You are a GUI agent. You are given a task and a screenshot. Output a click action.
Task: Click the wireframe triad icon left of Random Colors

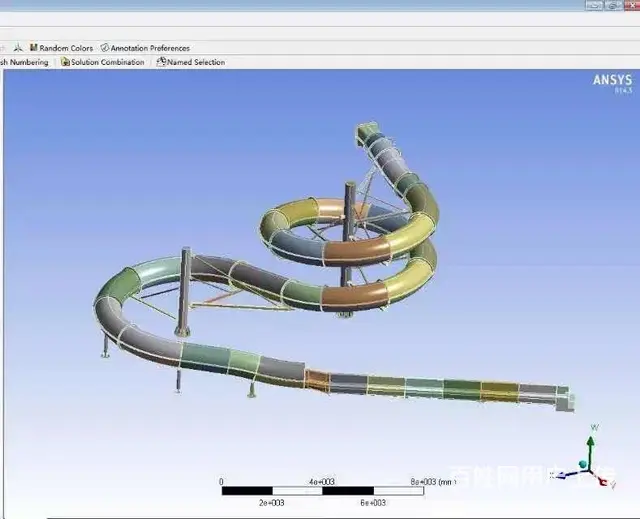coord(18,48)
